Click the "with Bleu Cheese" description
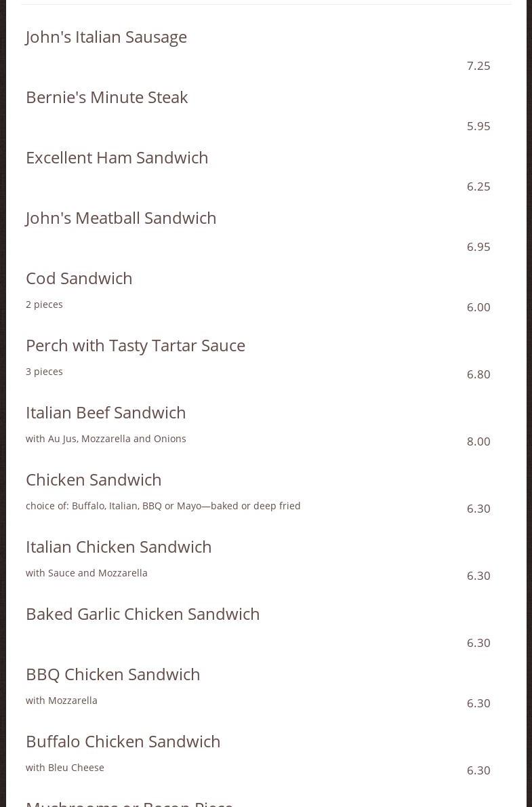Screen dimensions: 532x807 pos(65,768)
